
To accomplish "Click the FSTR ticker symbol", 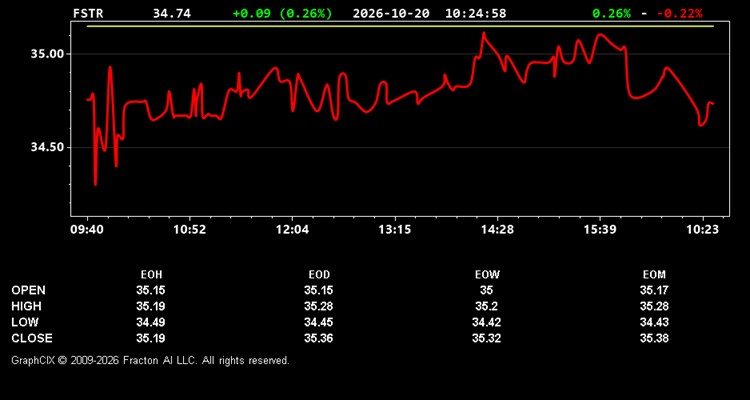I will point(88,13).
